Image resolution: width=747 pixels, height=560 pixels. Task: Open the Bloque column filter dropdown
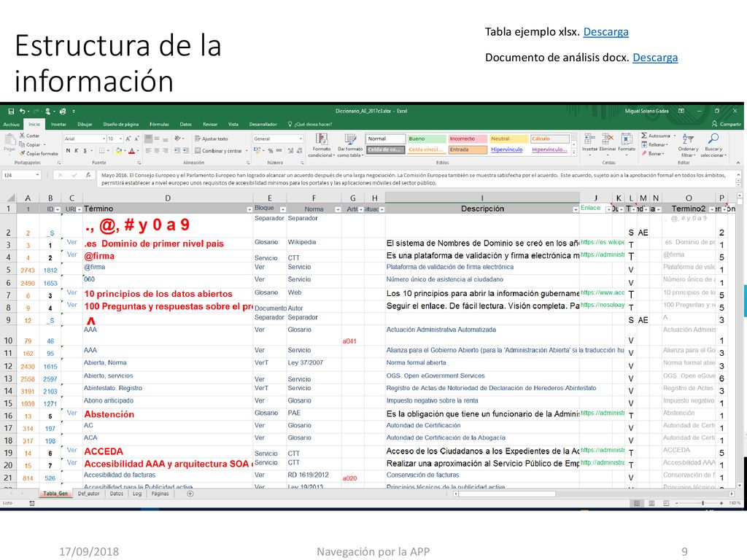coord(282,209)
